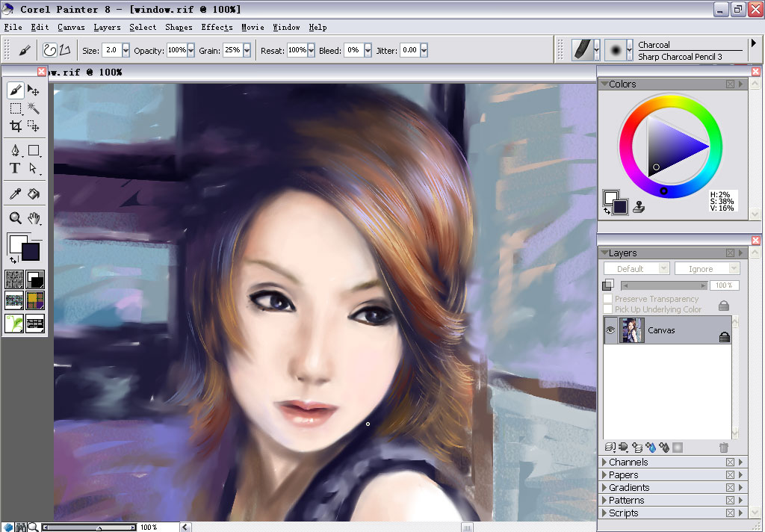The height and width of the screenshot is (532, 765).
Task: Expand the Scripts panel
Action: click(604, 513)
